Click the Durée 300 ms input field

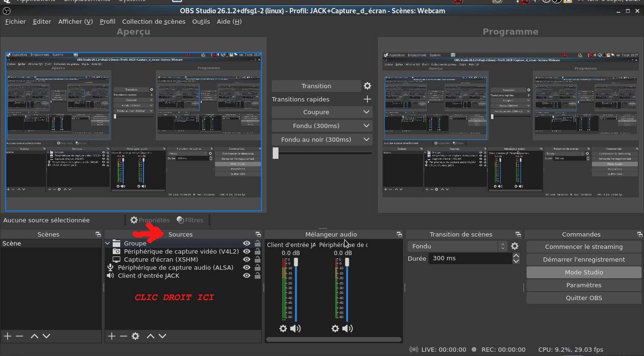click(x=471, y=258)
